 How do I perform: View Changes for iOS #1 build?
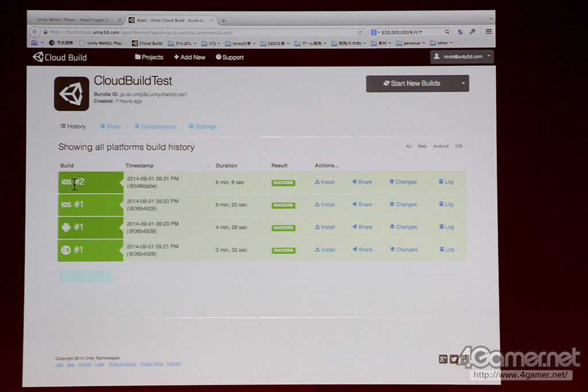click(x=403, y=204)
